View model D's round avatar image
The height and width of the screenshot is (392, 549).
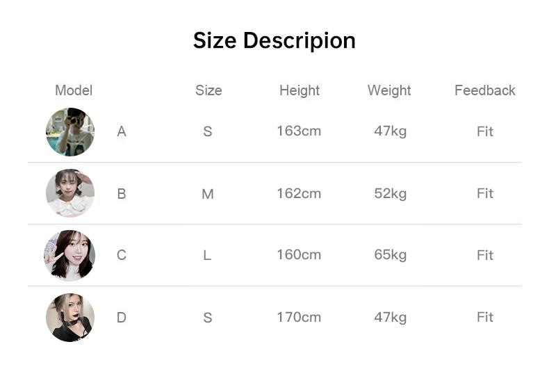tap(70, 317)
